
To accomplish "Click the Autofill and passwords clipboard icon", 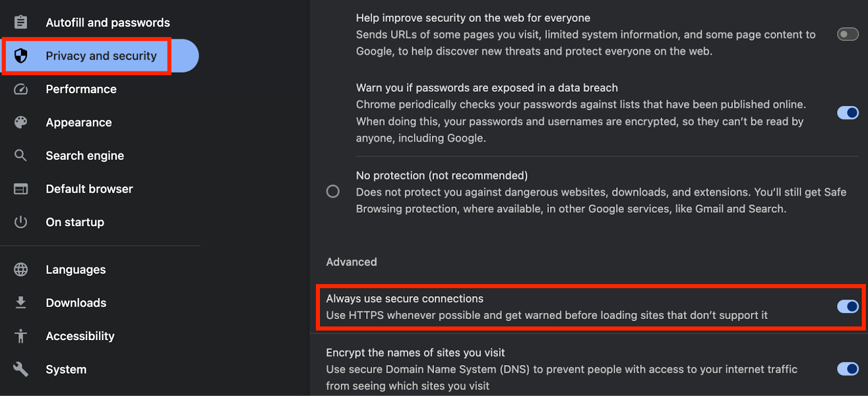I will click(21, 22).
